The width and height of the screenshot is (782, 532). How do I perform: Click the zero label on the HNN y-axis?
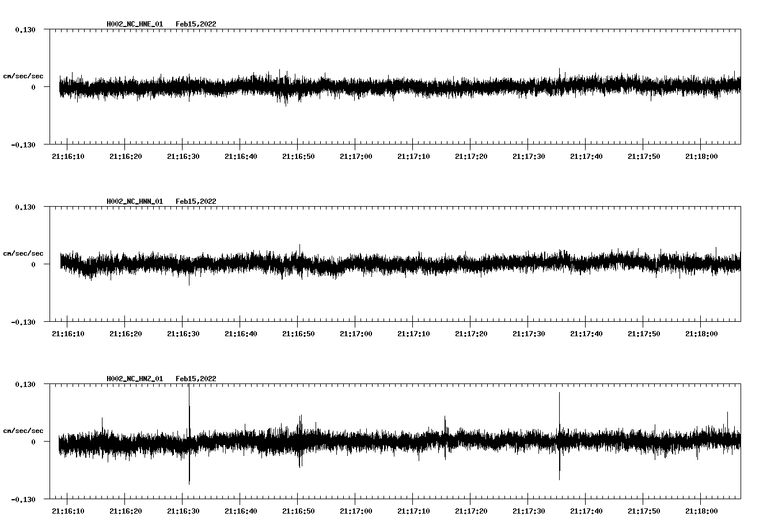(33, 264)
